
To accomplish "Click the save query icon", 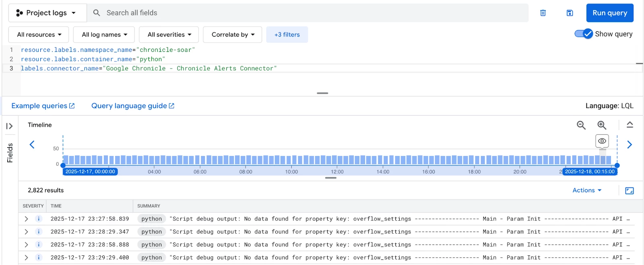I will tap(570, 13).
